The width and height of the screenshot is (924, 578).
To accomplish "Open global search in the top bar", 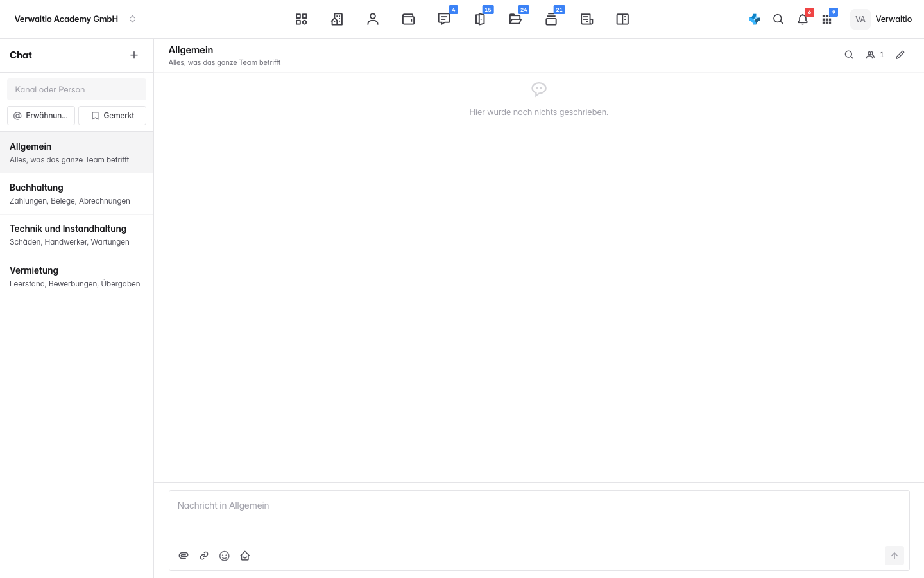I will [x=778, y=19].
